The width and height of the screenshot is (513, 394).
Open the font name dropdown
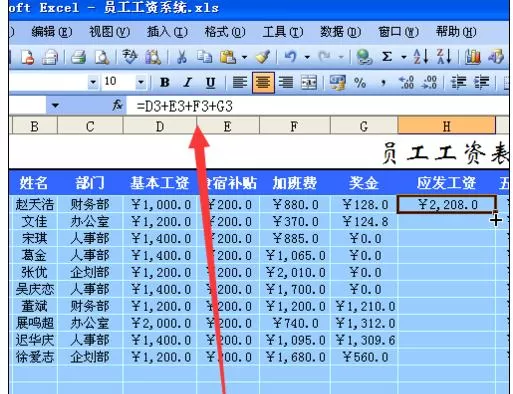[93, 82]
